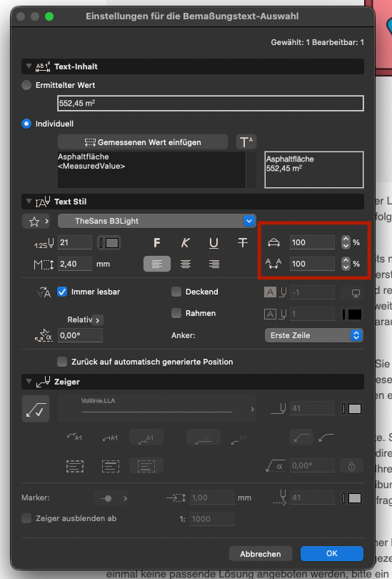Viewport: 392px width, 579px height.
Task: Click the text pen color swatch
Action: point(109,242)
